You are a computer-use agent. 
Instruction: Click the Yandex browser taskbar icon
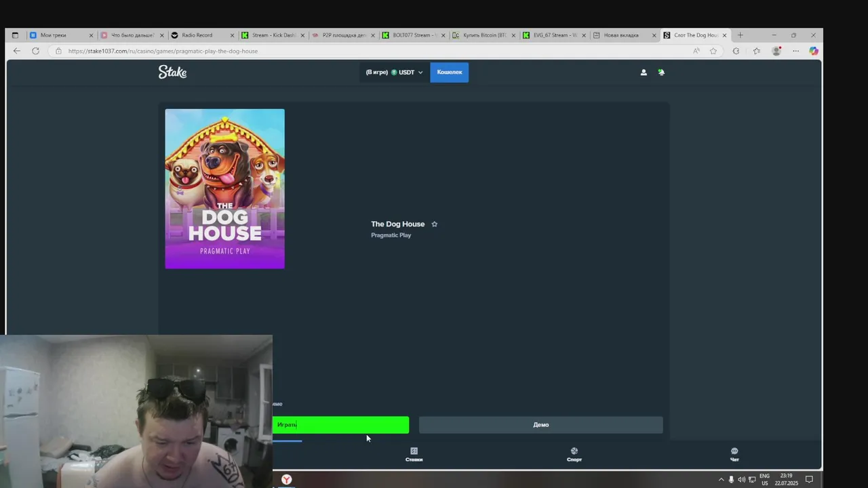287,479
